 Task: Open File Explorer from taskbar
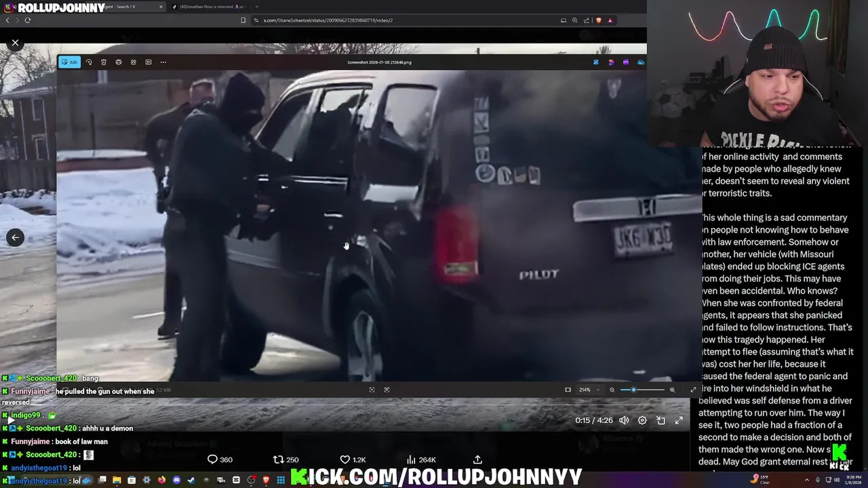tap(117, 481)
